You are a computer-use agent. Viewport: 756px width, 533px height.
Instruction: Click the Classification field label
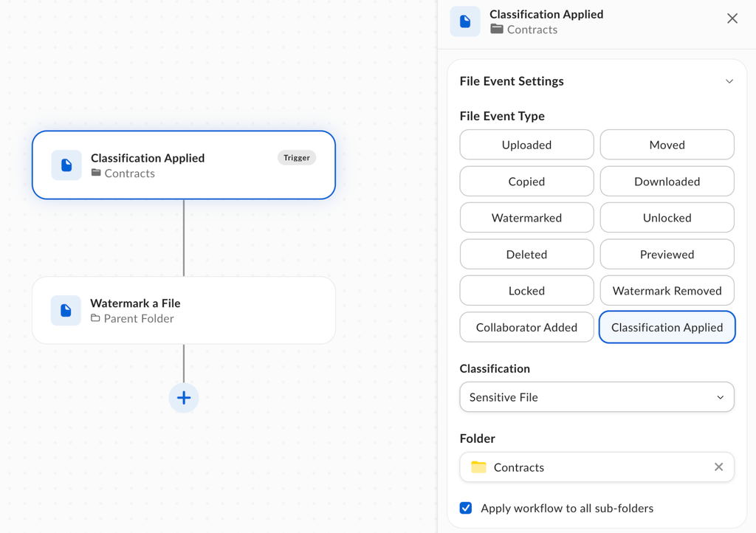click(x=495, y=368)
